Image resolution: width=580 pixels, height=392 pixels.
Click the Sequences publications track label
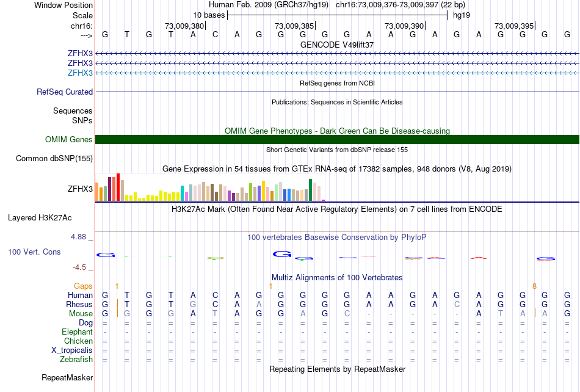tap(73, 111)
